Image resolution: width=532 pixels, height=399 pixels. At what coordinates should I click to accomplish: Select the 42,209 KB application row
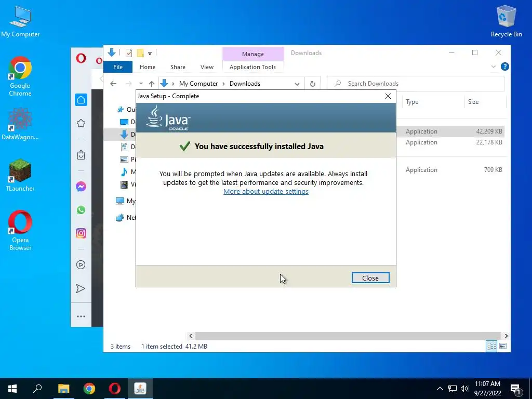pyautogui.click(x=450, y=131)
